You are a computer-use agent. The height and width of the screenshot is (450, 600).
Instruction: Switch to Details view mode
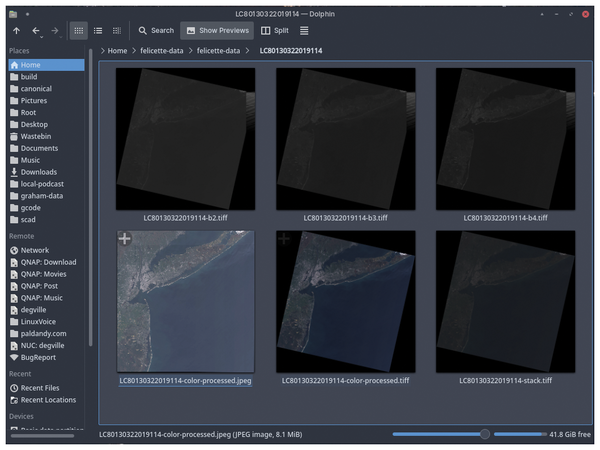pyautogui.click(x=117, y=31)
